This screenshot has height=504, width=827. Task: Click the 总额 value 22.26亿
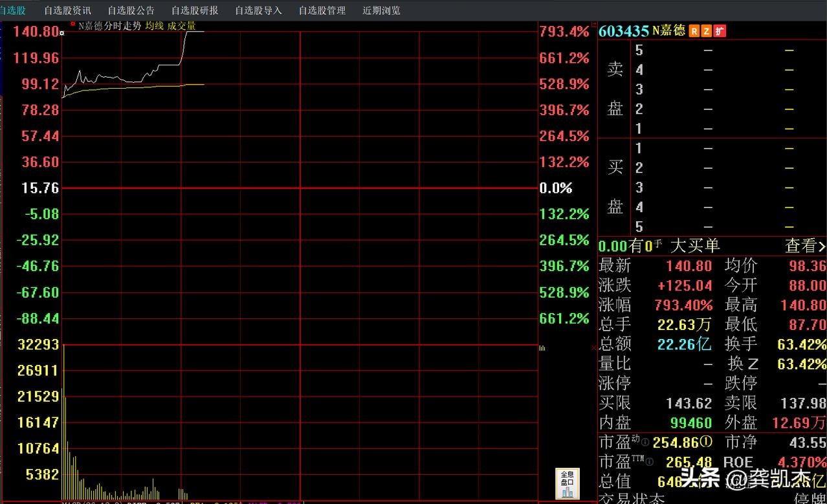click(x=685, y=344)
